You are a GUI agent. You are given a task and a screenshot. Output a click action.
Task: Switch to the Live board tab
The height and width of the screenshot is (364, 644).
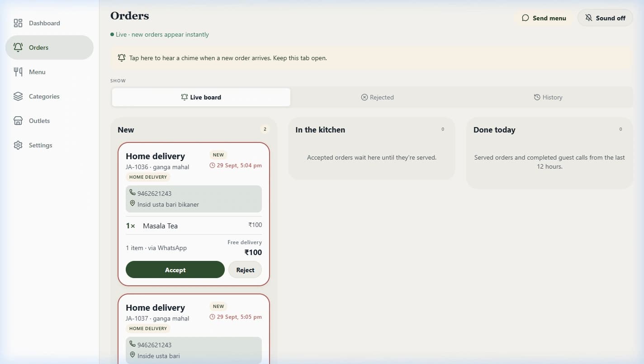point(201,97)
